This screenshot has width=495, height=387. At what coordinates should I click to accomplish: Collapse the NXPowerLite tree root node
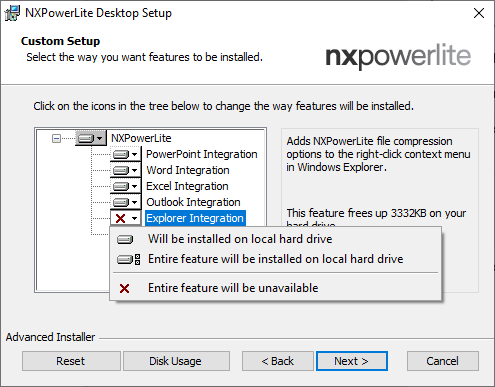click(x=57, y=138)
